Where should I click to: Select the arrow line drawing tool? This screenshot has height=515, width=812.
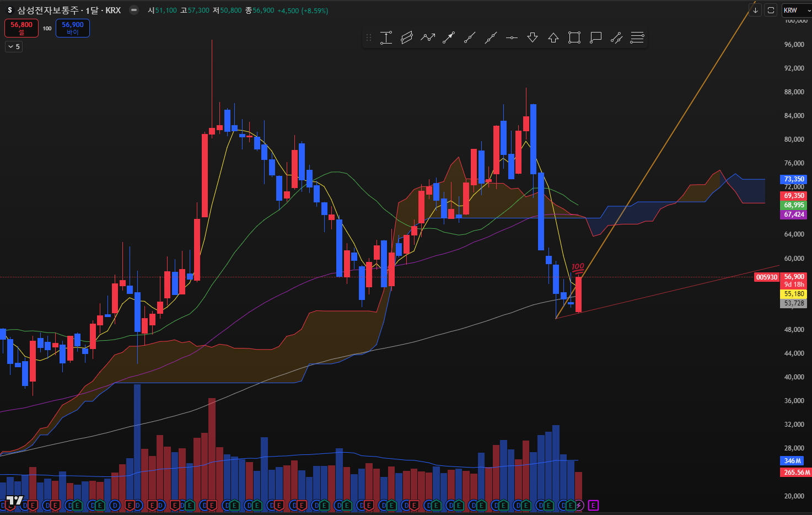(x=449, y=37)
